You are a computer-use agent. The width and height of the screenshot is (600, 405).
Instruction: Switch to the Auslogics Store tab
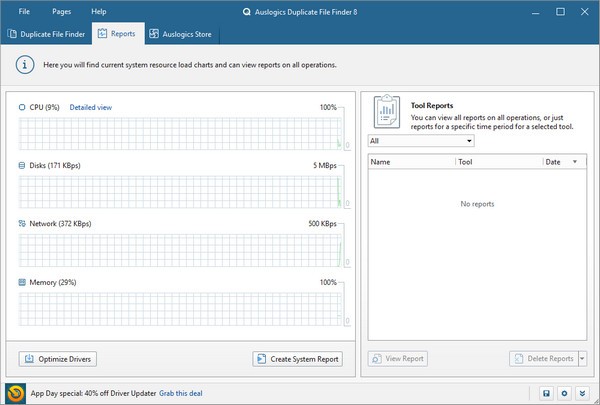tap(180, 34)
